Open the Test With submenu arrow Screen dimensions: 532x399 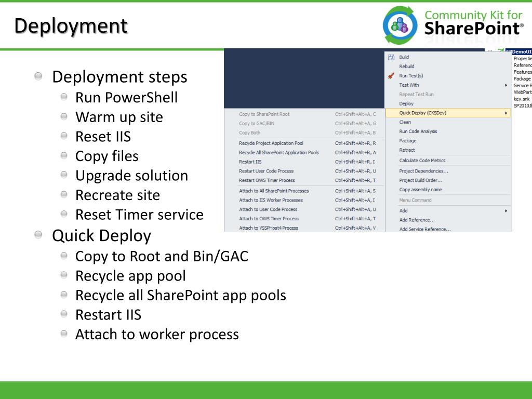506,85
